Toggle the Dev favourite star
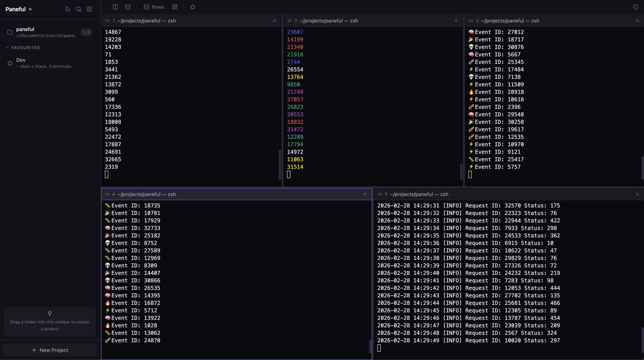Image resolution: width=644 pixels, height=360 pixels. pyautogui.click(x=10, y=63)
